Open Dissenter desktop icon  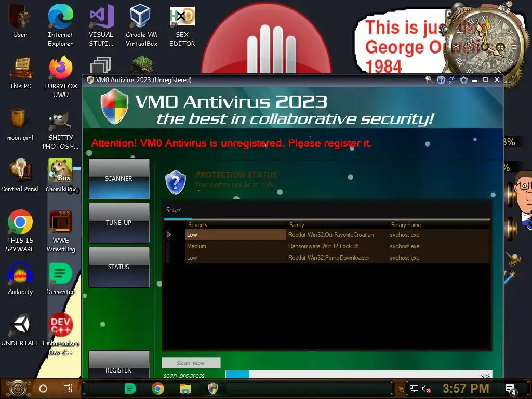(x=60, y=278)
